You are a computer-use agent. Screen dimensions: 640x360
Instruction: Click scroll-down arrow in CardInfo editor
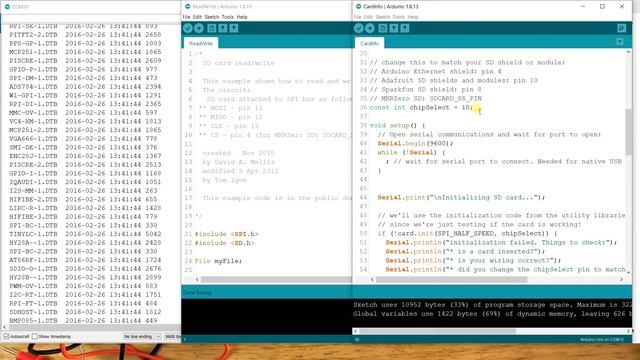click(628, 271)
